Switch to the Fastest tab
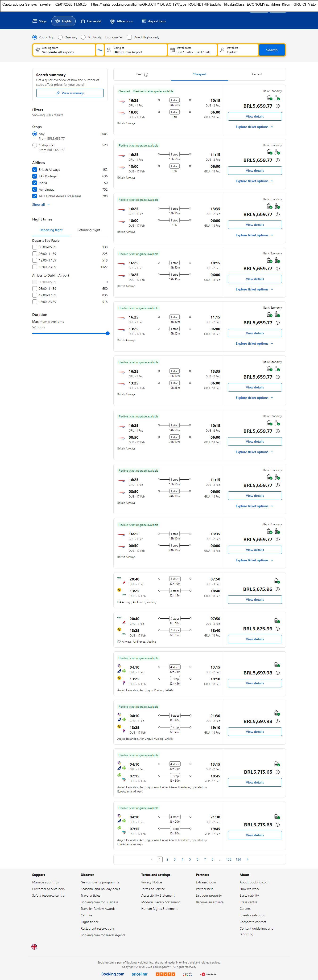Image resolution: width=318 pixels, height=980 pixels. click(257, 75)
